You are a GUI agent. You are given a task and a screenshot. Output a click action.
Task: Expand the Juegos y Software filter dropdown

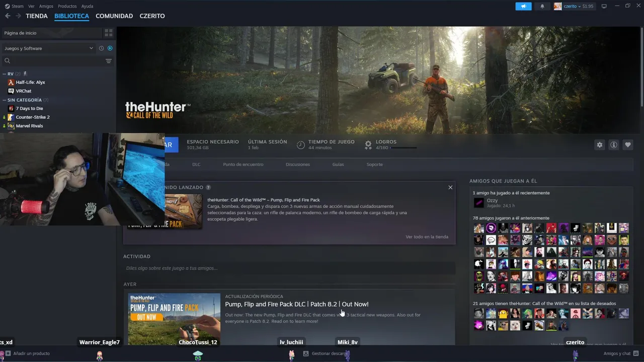(x=48, y=48)
